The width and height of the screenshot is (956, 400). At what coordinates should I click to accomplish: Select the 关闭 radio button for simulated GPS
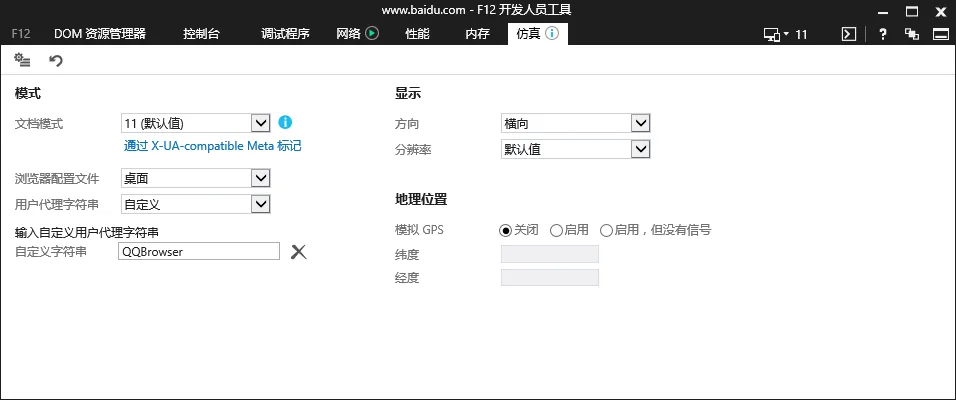tap(506, 230)
